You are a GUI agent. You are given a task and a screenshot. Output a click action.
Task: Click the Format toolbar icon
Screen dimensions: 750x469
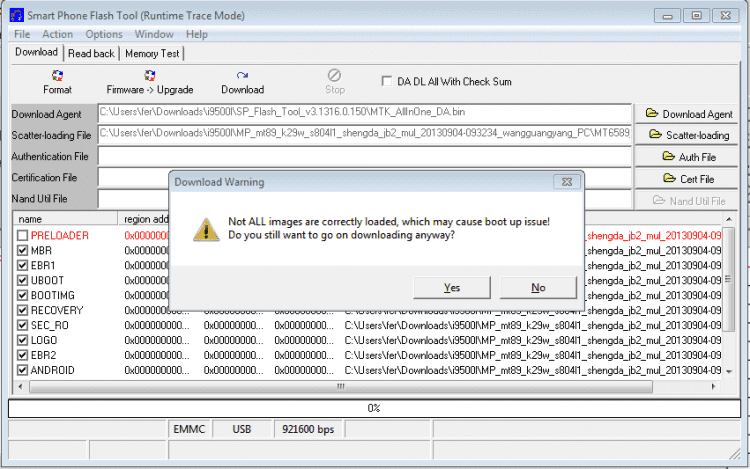click(x=57, y=75)
